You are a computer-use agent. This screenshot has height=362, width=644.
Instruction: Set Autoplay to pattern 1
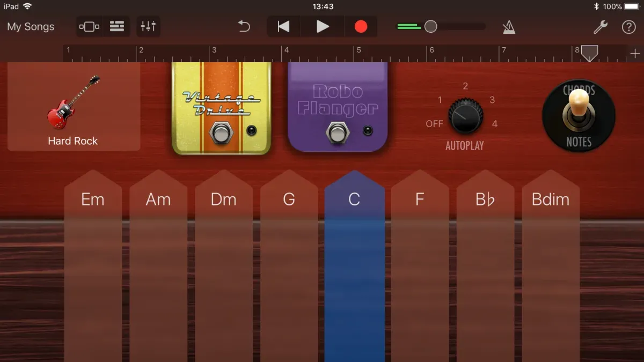(440, 100)
